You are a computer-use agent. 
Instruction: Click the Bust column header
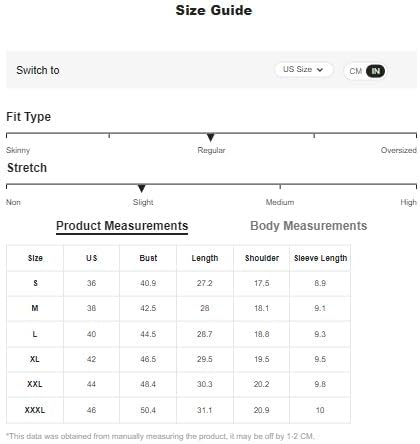(148, 258)
